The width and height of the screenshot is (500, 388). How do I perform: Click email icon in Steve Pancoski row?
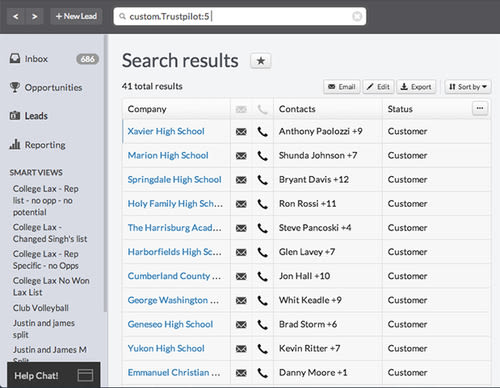241,228
